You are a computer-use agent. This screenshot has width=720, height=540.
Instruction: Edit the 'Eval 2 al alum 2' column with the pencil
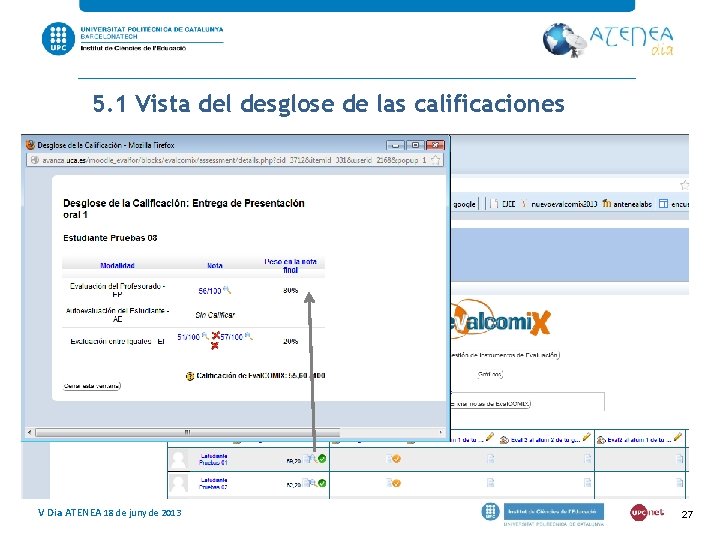(x=586, y=437)
